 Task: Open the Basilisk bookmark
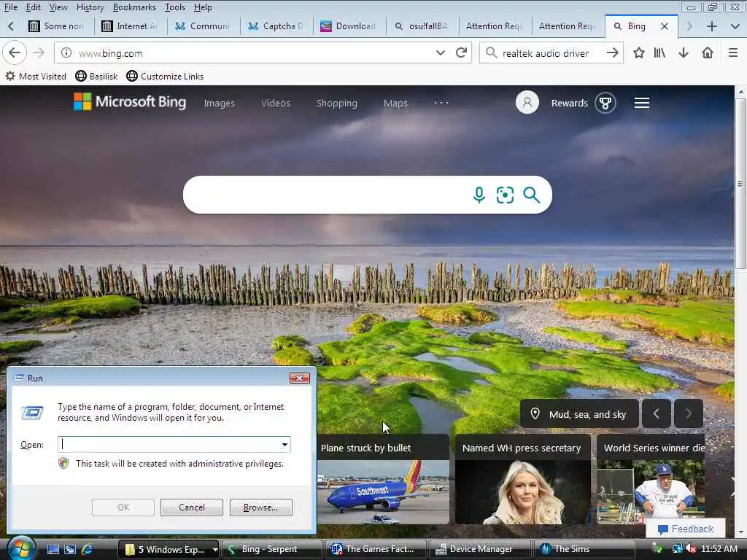[x=97, y=76]
